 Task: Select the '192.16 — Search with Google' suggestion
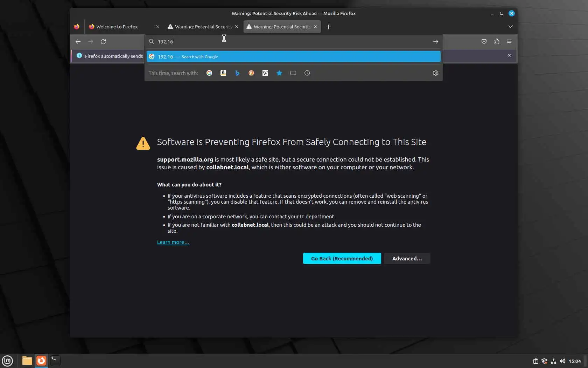coord(293,56)
